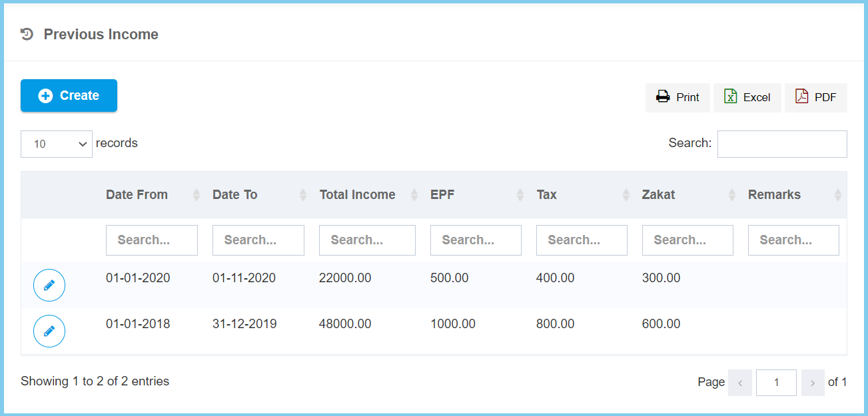Go to the next page arrow

click(813, 383)
